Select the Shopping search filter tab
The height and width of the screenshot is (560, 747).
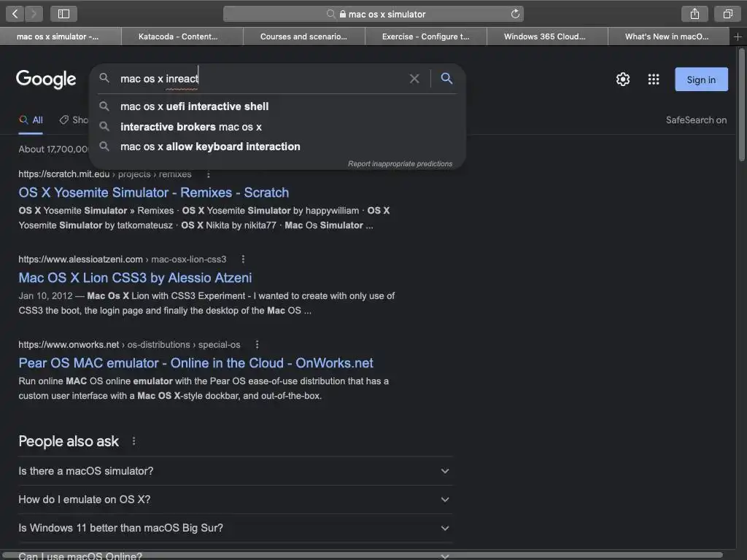click(74, 120)
